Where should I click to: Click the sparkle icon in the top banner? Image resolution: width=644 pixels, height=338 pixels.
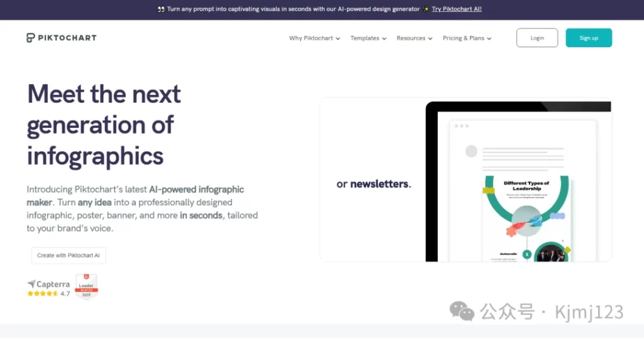pyautogui.click(x=426, y=9)
